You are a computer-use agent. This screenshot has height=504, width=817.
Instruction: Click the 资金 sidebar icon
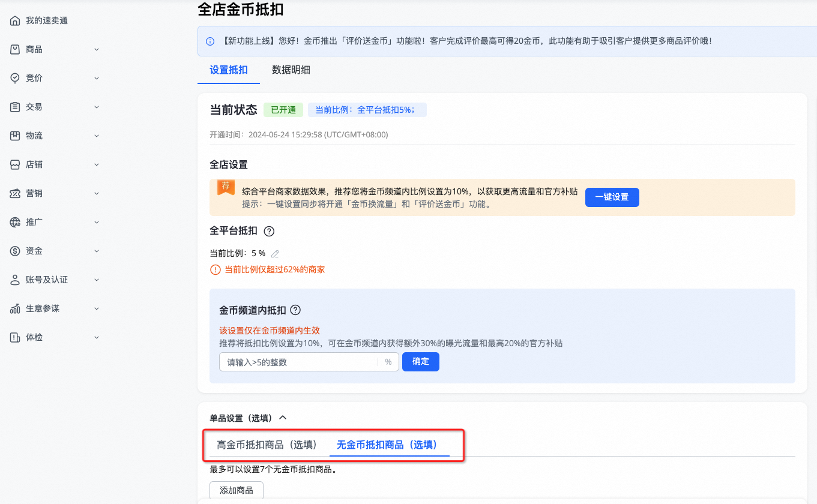[x=14, y=251]
